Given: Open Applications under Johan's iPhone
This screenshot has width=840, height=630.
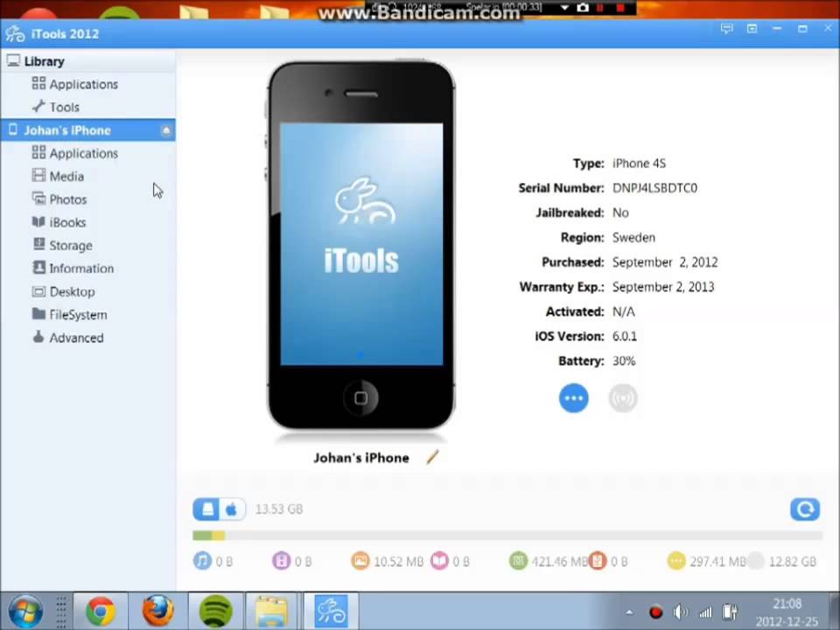Looking at the screenshot, I should click(x=75, y=153).
